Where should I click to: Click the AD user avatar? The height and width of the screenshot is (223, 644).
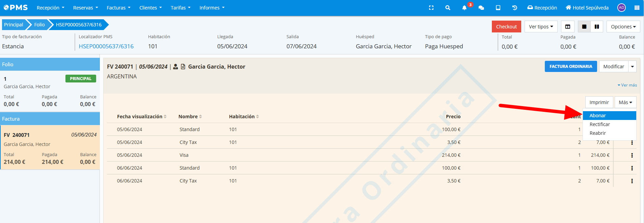(621, 8)
